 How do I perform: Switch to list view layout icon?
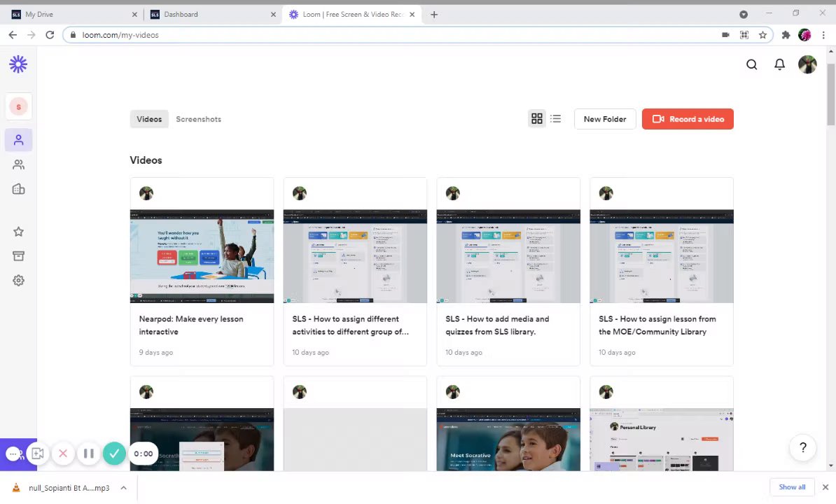[555, 119]
